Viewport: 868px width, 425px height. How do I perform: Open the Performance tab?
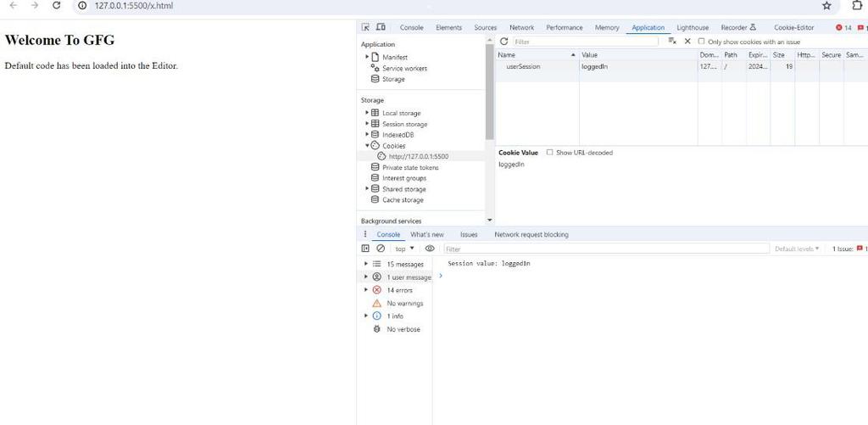coord(564,28)
